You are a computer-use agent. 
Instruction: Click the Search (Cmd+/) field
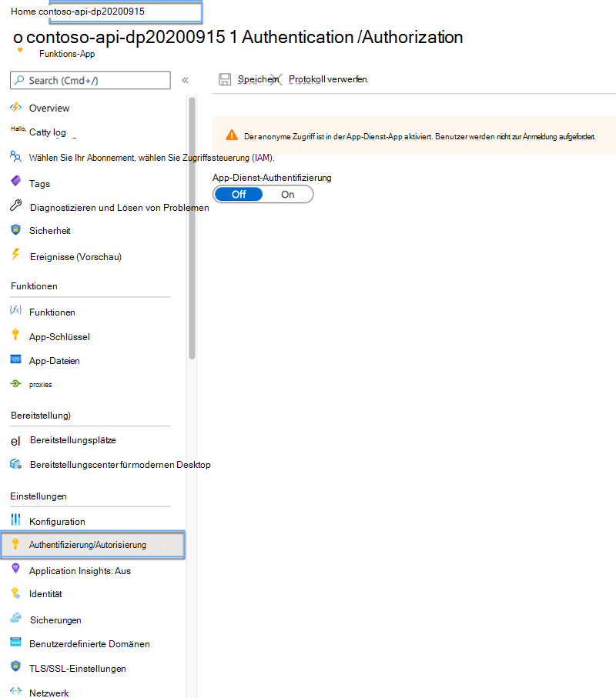pyautogui.click(x=89, y=80)
